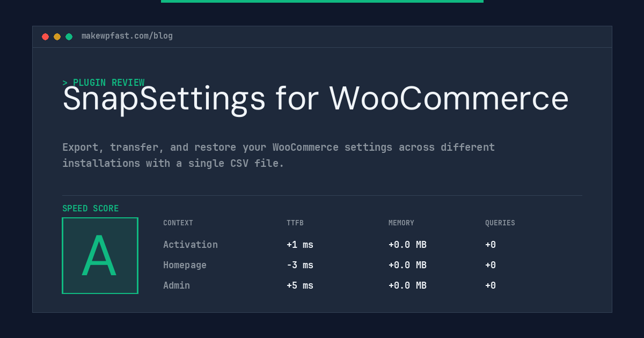Click the green maximize dot
Screen dimensions: 644x338
69,36
